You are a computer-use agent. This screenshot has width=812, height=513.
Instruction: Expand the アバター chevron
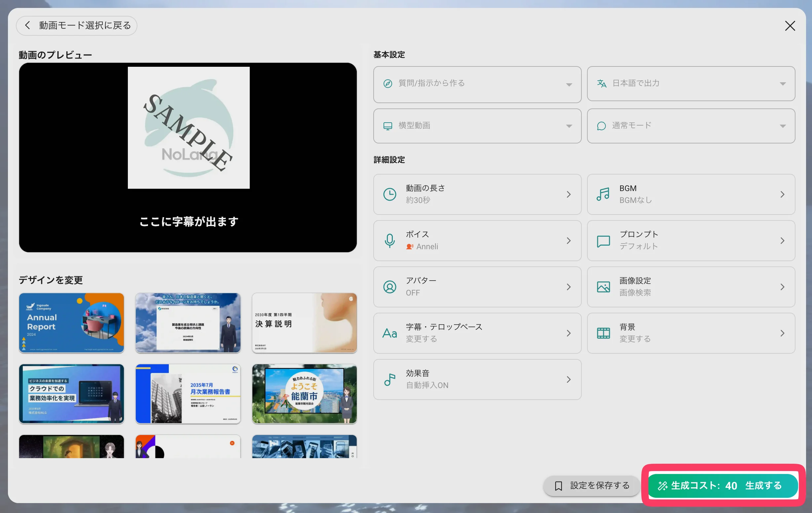click(569, 287)
